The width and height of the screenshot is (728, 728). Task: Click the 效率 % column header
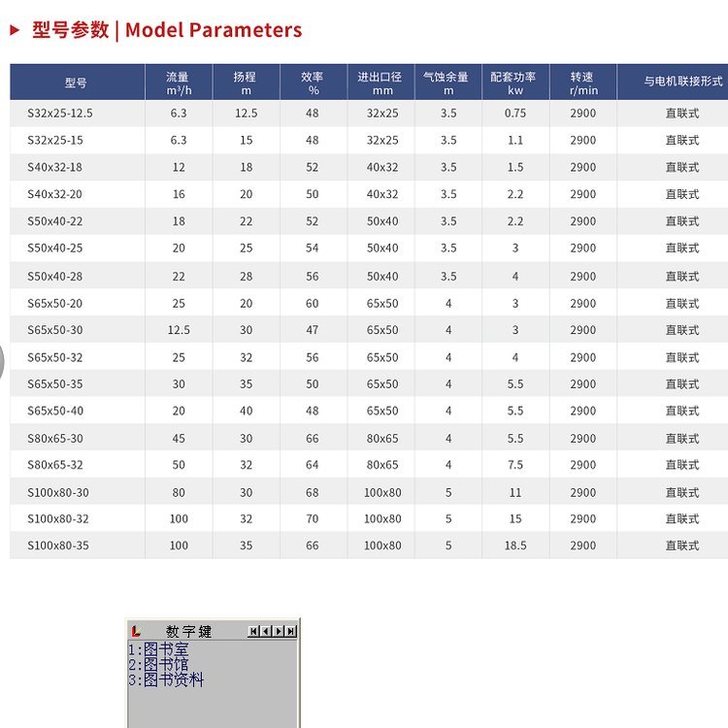(x=313, y=83)
